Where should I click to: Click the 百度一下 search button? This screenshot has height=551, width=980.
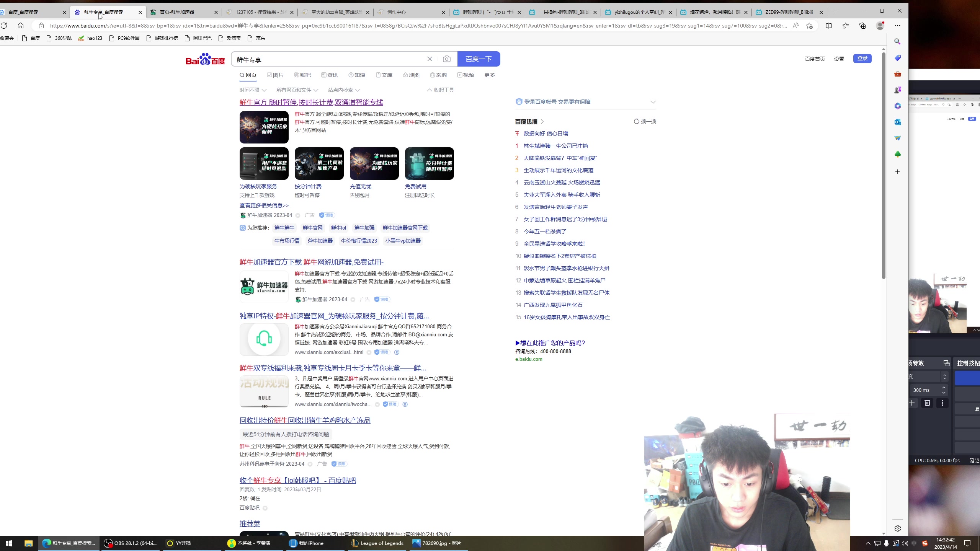point(479,59)
